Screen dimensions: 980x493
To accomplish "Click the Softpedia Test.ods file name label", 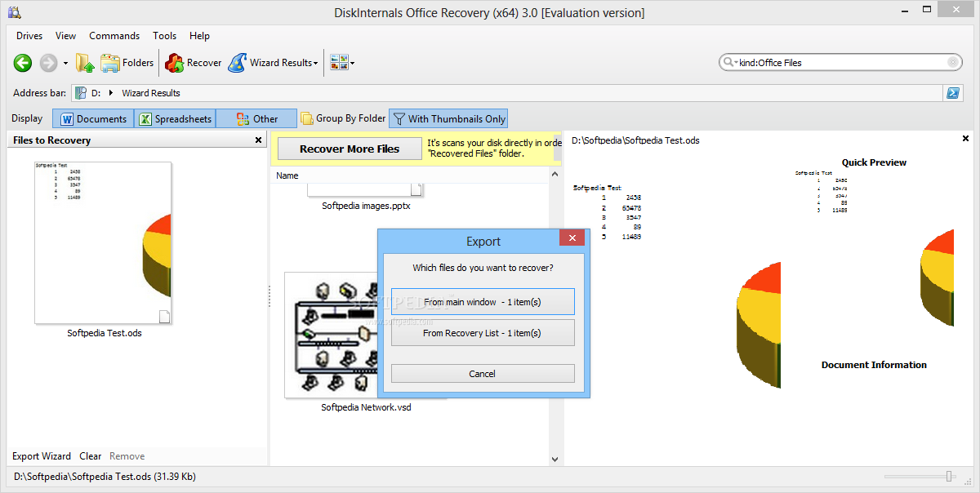I will point(105,333).
